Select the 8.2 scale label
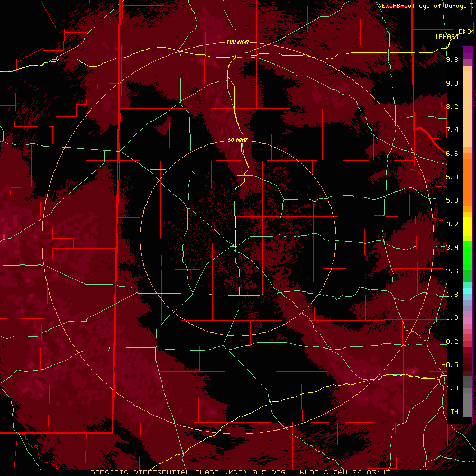 click(452, 106)
